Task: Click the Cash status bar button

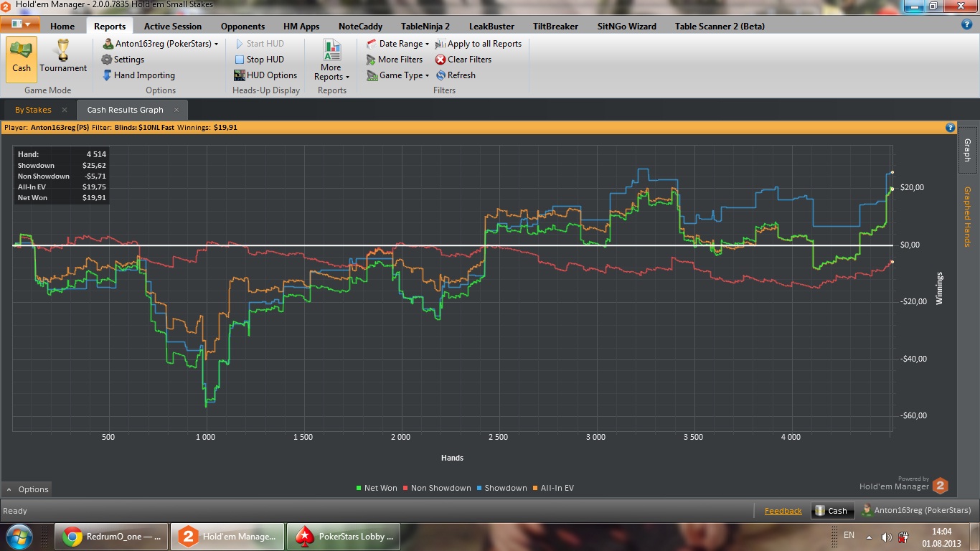Action: [831, 511]
